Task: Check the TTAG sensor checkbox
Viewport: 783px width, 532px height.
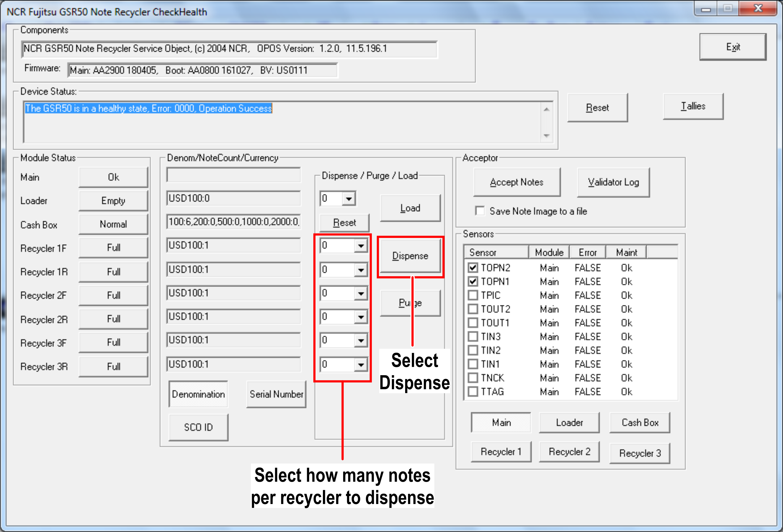Action: pos(473,392)
